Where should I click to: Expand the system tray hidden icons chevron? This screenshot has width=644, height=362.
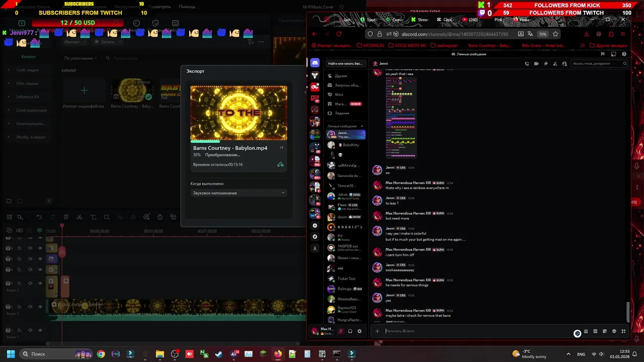[x=569, y=354]
